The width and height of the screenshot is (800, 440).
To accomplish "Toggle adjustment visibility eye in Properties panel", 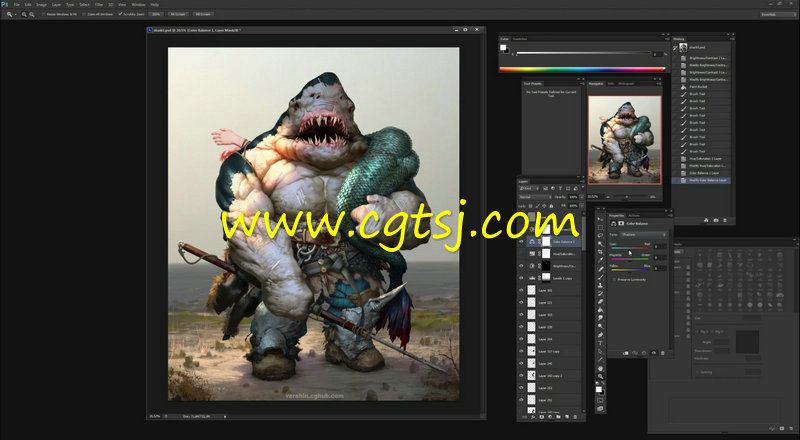I will click(654, 353).
